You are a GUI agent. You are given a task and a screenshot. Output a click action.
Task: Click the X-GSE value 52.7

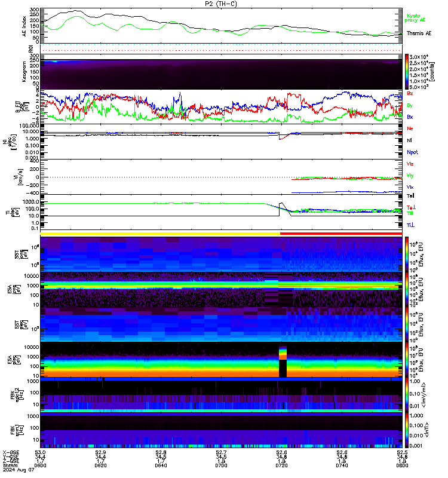click(x=221, y=452)
